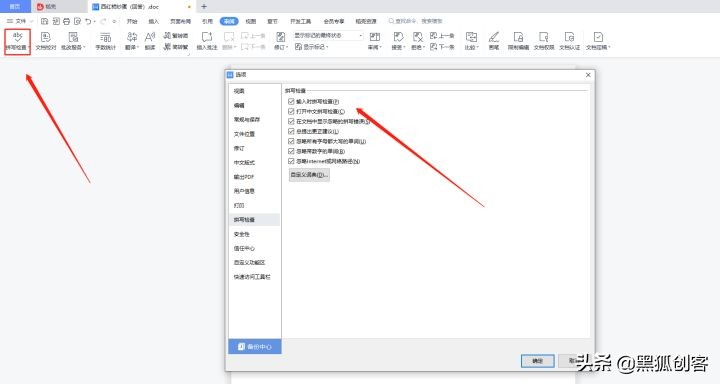The width and height of the screenshot is (720, 384).
Task: Select 打印 in options sidebar
Action: [x=254, y=205]
